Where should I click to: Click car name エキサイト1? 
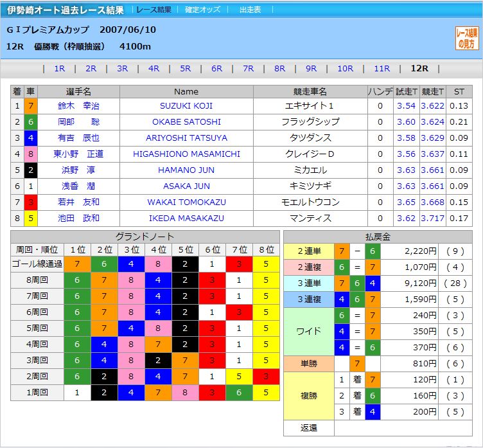click(x=310, y=106)
